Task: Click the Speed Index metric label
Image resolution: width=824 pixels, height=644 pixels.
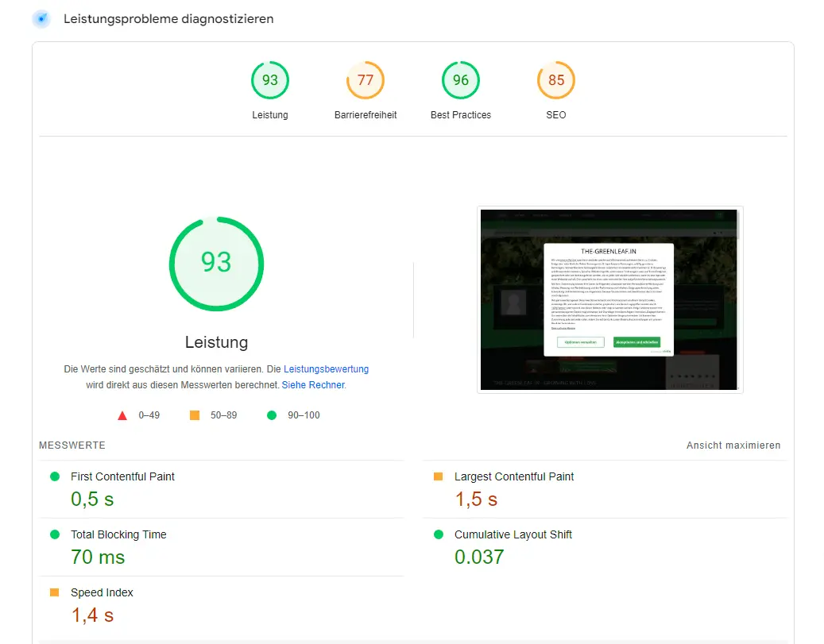Action: (102, 592)
